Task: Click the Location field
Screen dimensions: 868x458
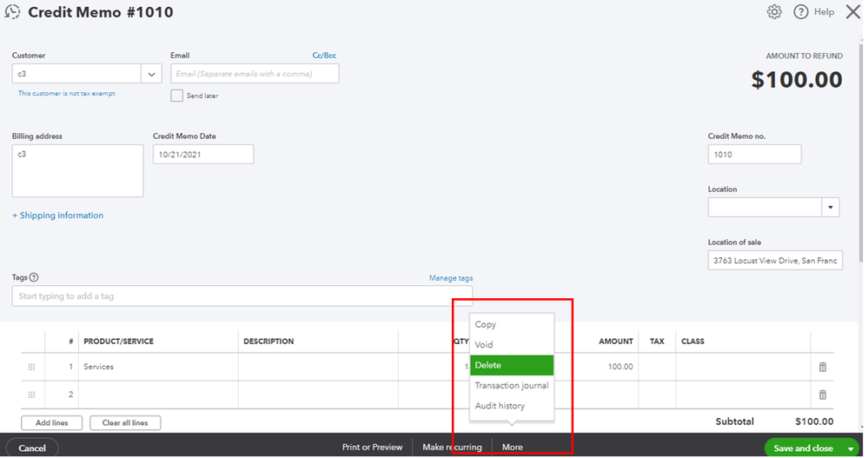Action: click(765, 207)
